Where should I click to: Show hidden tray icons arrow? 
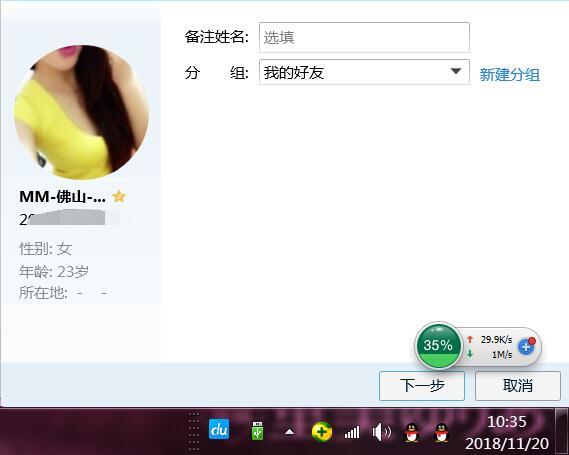click(x=289, y=432)
